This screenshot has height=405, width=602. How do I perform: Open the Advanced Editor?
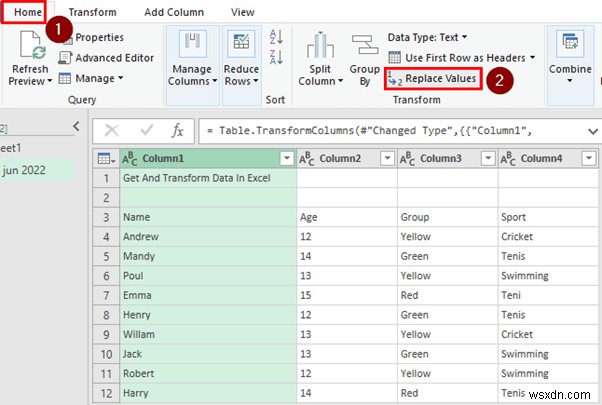(106, 58)
